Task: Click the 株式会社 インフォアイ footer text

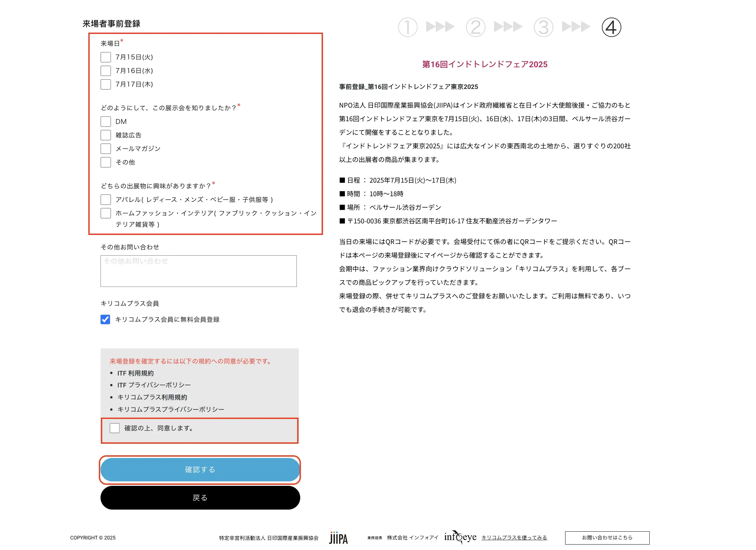Action: [x=413, y=537]
